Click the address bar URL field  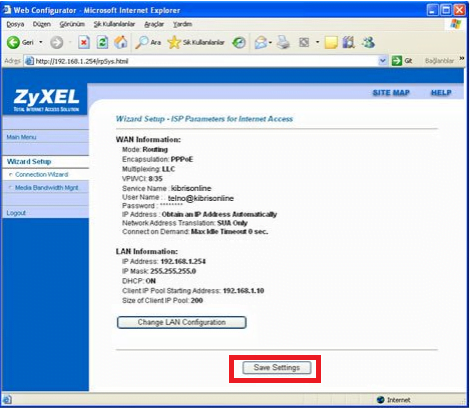(x=207, y=61)
